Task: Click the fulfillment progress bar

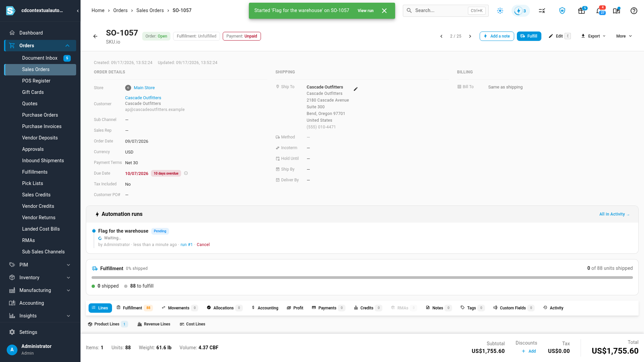Action: point(362,278)
